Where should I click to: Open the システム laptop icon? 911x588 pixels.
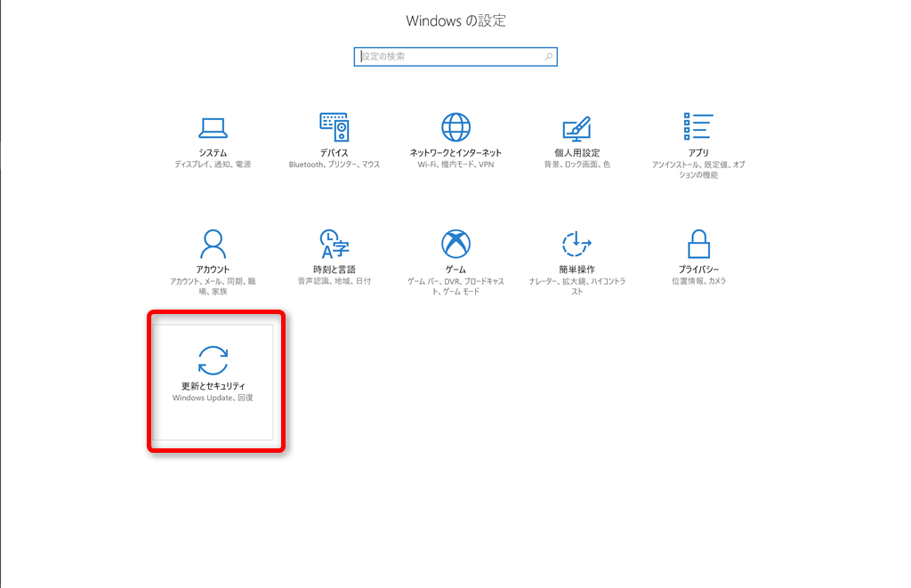(x=213, y=128)
